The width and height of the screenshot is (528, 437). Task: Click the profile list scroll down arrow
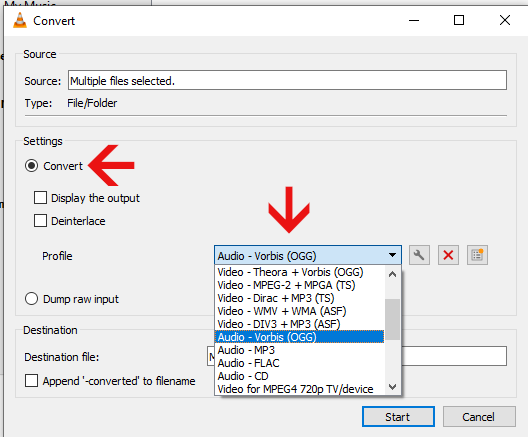coord(392,386)
